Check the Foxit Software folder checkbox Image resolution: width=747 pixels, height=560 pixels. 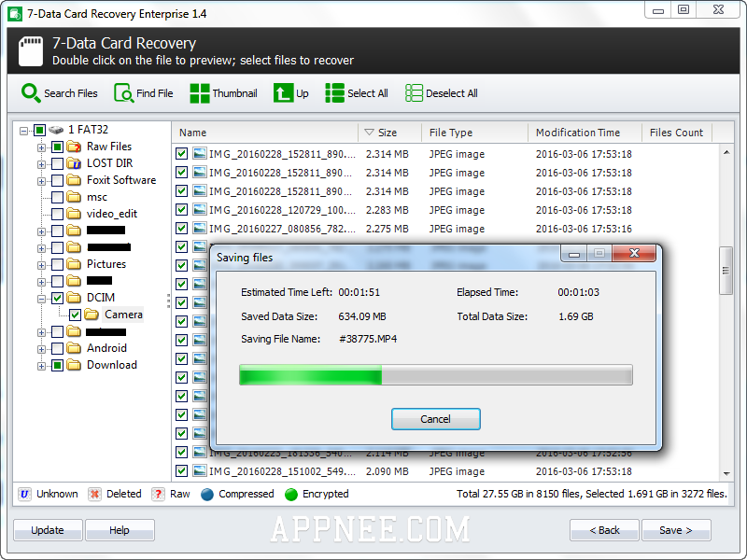[57, 180]
